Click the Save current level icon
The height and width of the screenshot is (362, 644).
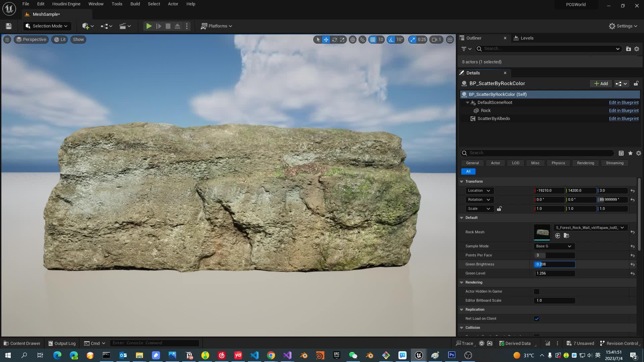pyautogui.click(x=9, y=26)
